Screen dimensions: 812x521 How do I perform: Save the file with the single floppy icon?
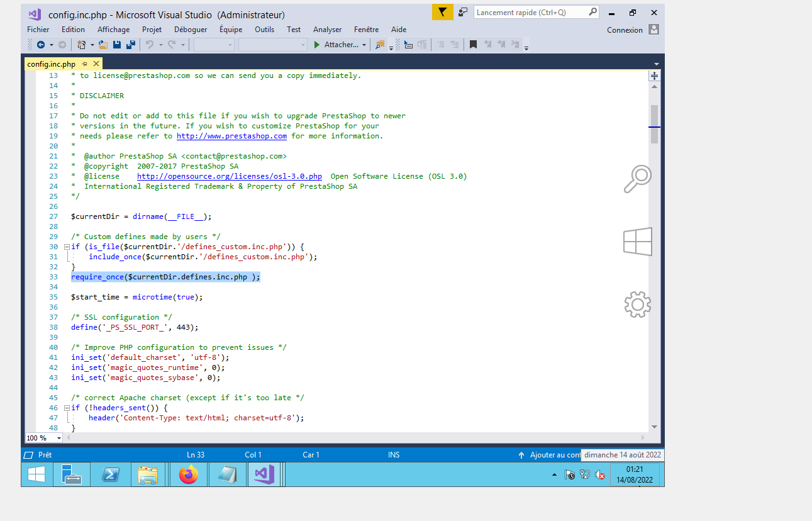(x=117, y=45)
